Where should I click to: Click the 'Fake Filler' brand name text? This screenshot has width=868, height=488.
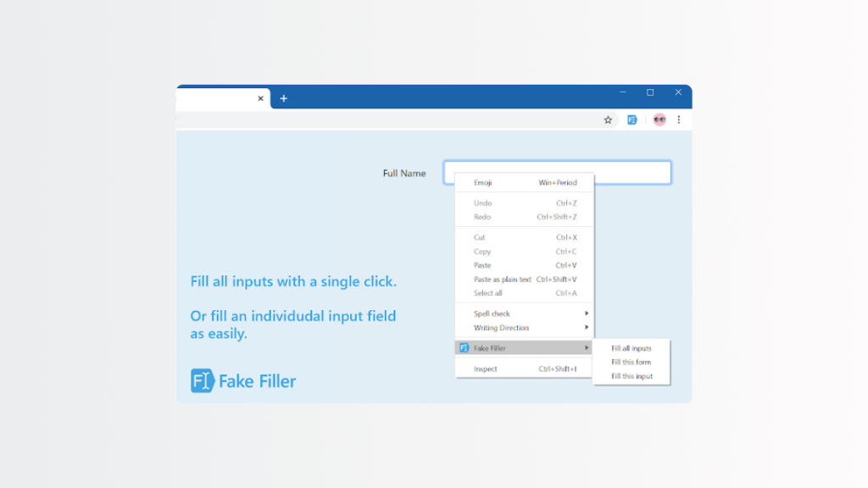[x=258, y=381]
